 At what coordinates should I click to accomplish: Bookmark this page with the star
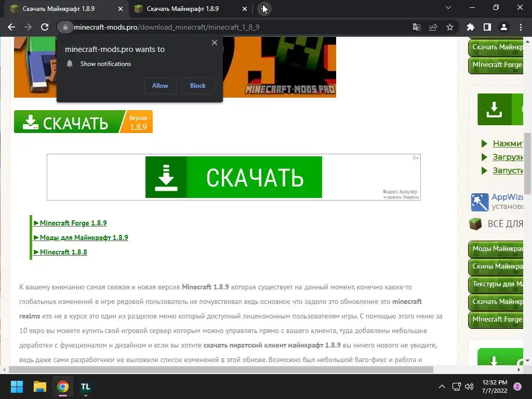point(450,27)
